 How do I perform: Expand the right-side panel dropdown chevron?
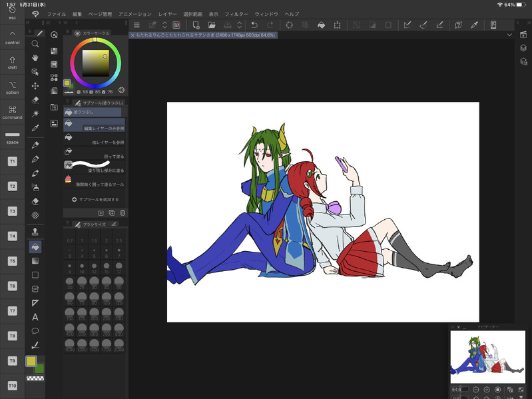(x=509, y=35)
